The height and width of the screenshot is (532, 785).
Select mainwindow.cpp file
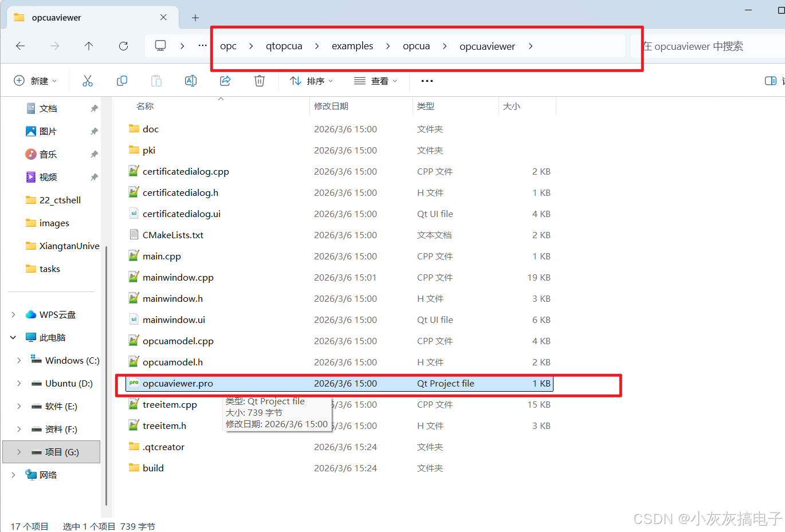pos(339,277)
